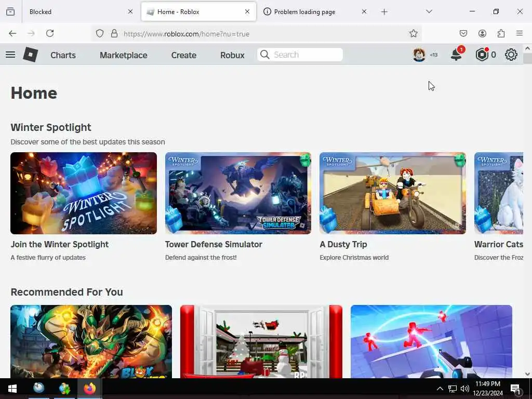Click the site security padlock icon
Screen dimensions: 532x399
[x=114, y=33]
